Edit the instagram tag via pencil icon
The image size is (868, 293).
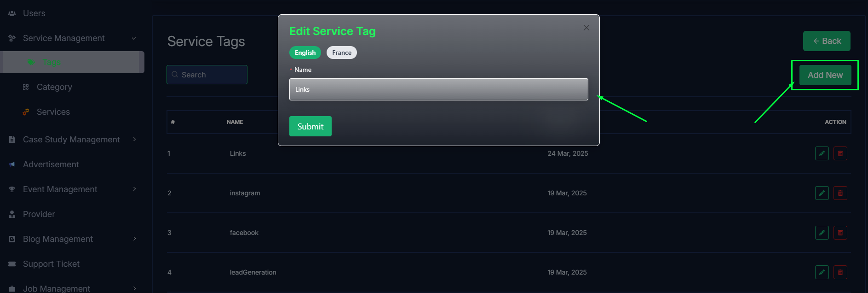[822, 193]
